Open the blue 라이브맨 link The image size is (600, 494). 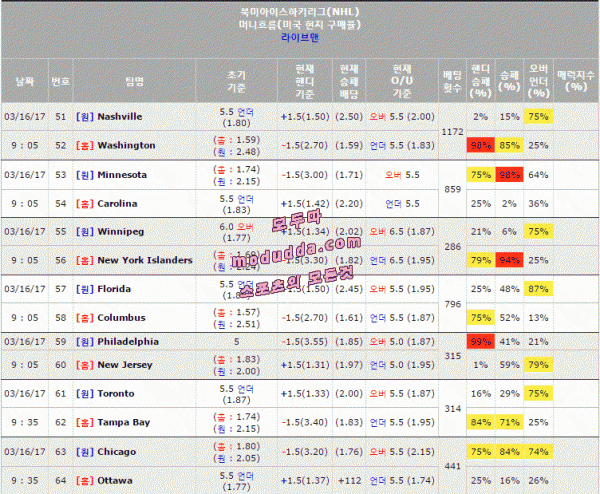(x=300, y=37)
